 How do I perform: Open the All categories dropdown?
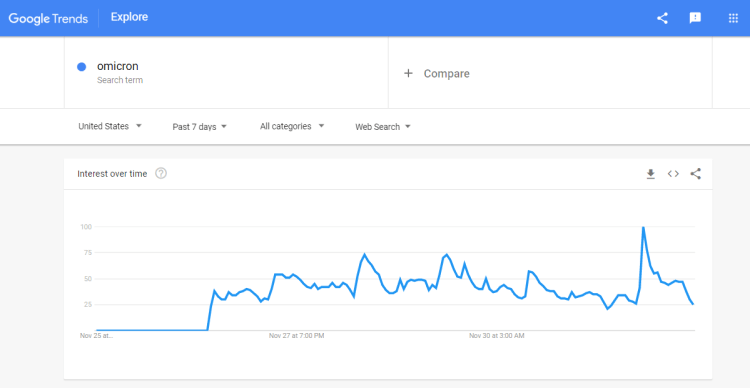[x=292, y=126]
